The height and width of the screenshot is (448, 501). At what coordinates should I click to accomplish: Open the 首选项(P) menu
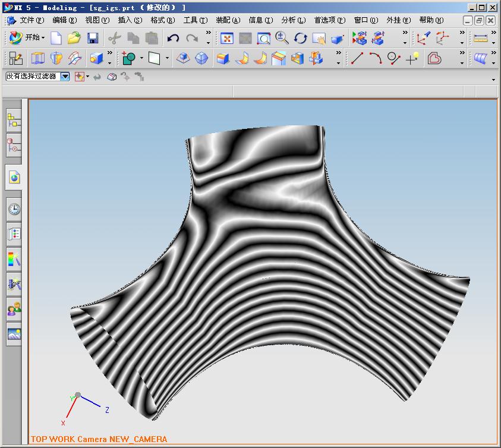pyautogui.click(x=330, y=20)
